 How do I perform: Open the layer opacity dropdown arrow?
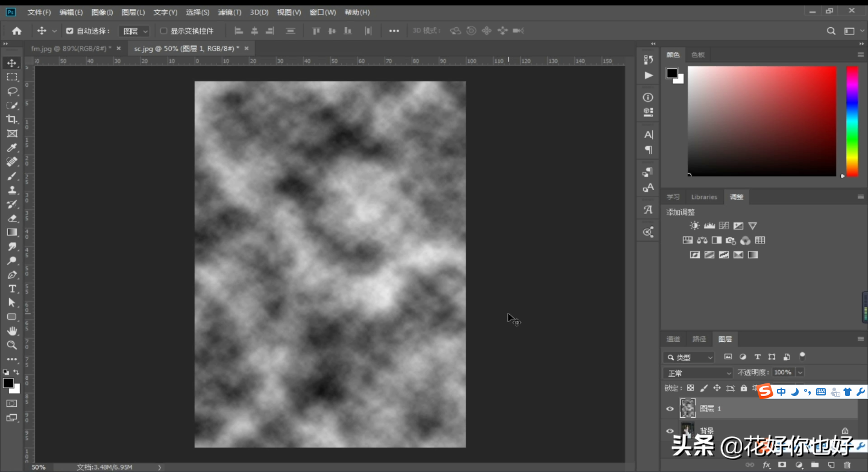800,373
